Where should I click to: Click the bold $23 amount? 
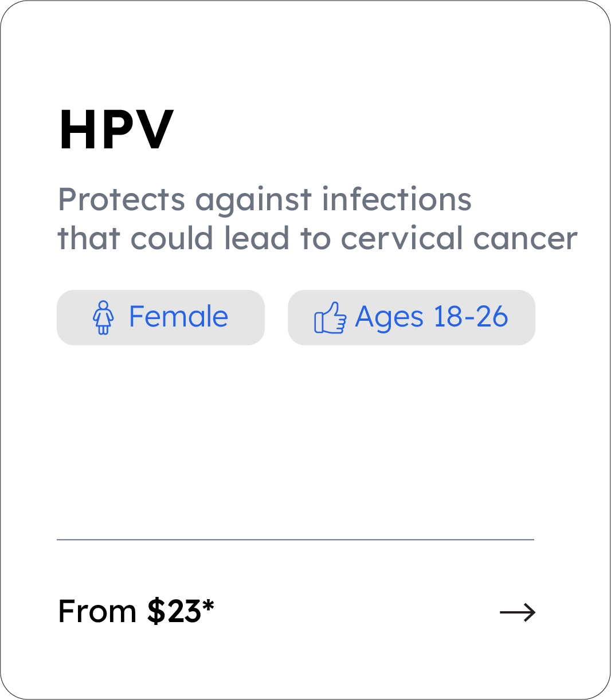[173, 611]
